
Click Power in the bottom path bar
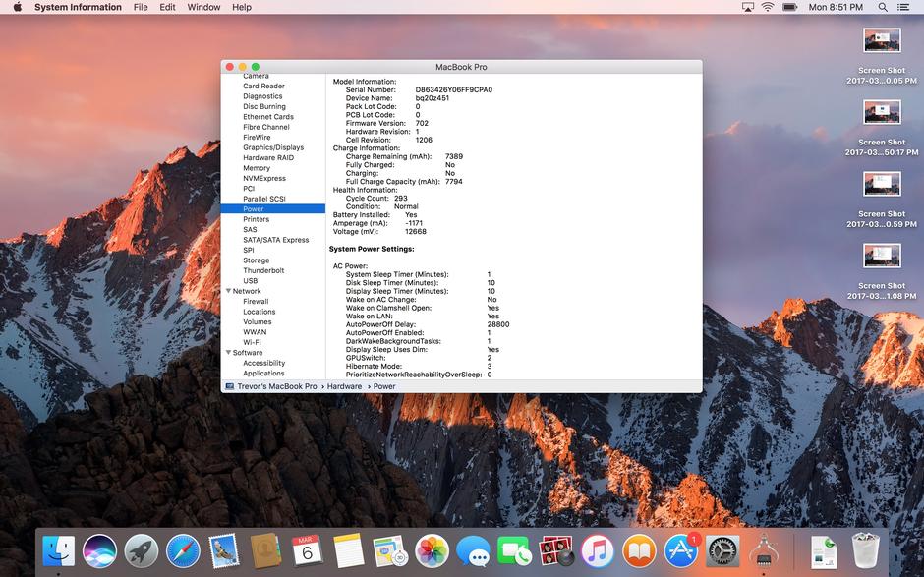point(384,386)
